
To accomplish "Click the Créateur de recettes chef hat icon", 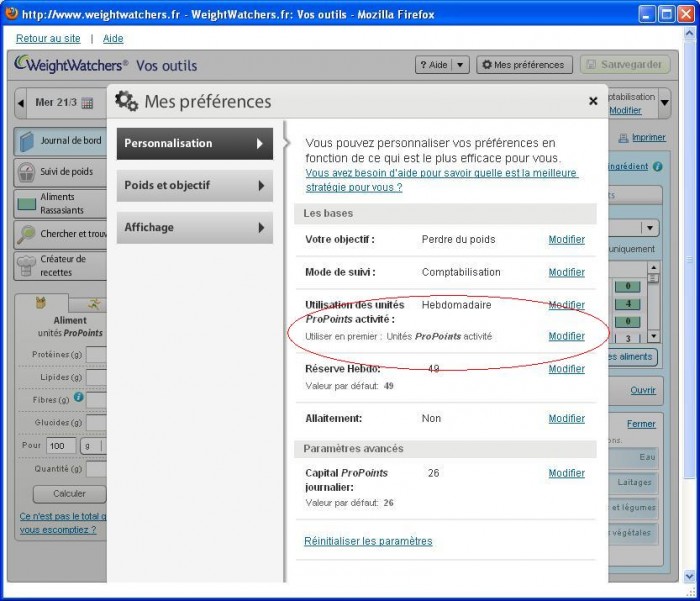I will tap(26, 266).
